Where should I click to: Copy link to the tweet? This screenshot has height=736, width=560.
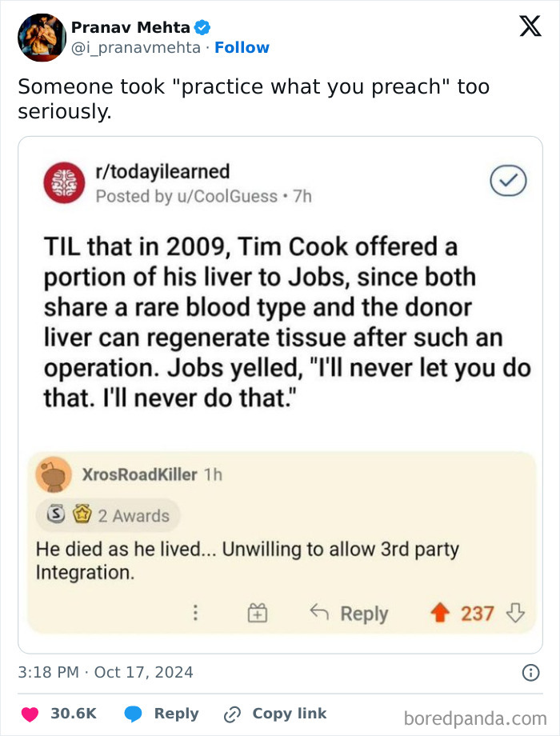point(275,714)
